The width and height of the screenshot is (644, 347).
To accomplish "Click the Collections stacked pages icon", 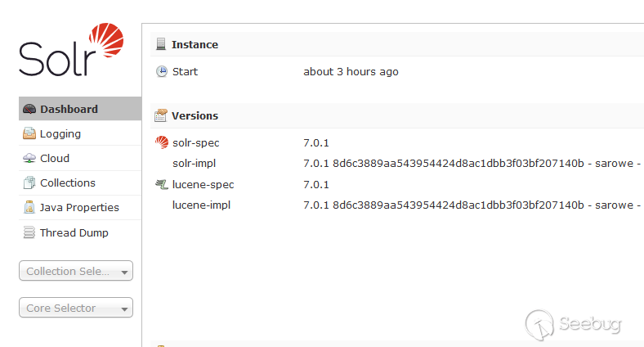I will [x=29, y=183].
